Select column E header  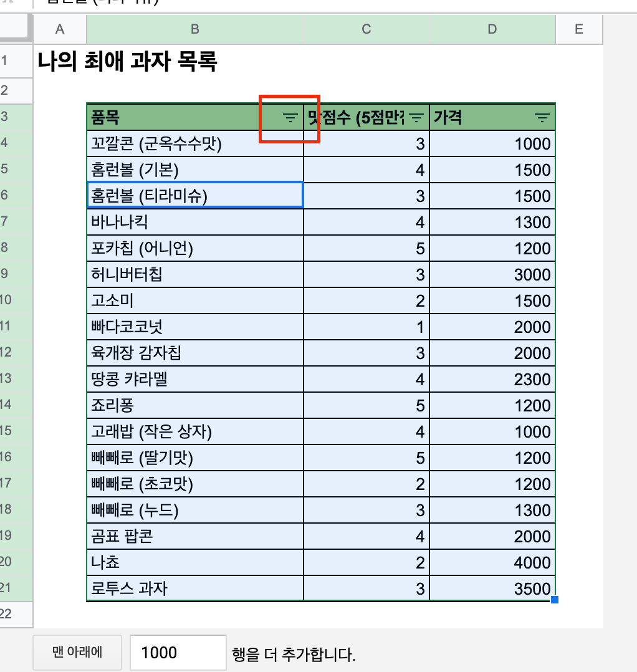(x=579, y=29)
